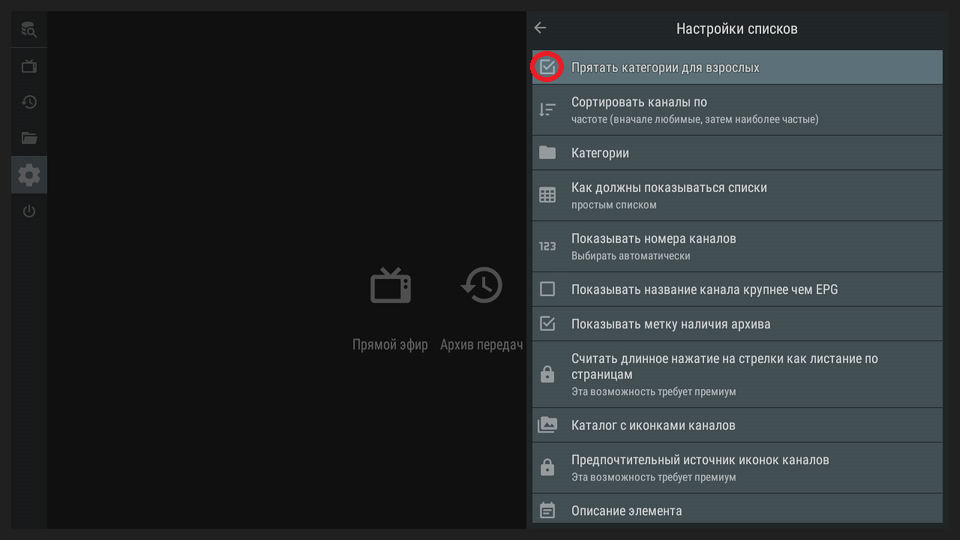Open the Категории menu entry

[737, 153]
